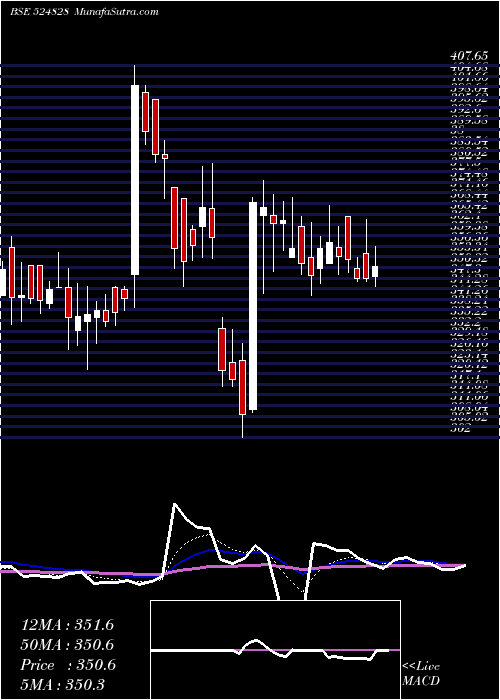Click the BSE 524828 MunafaSutra.com title text
Viewport: 500px width, 700px height.
click(84, 11)
